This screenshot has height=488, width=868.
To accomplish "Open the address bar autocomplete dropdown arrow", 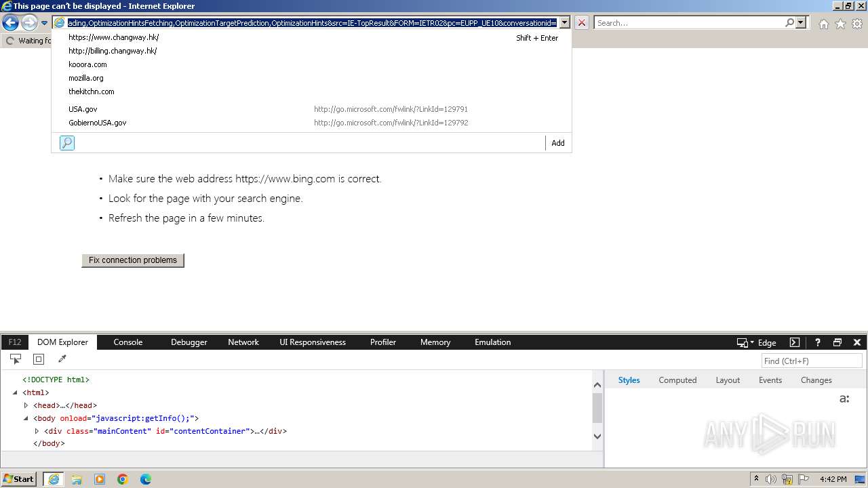I will coord(564,23).
